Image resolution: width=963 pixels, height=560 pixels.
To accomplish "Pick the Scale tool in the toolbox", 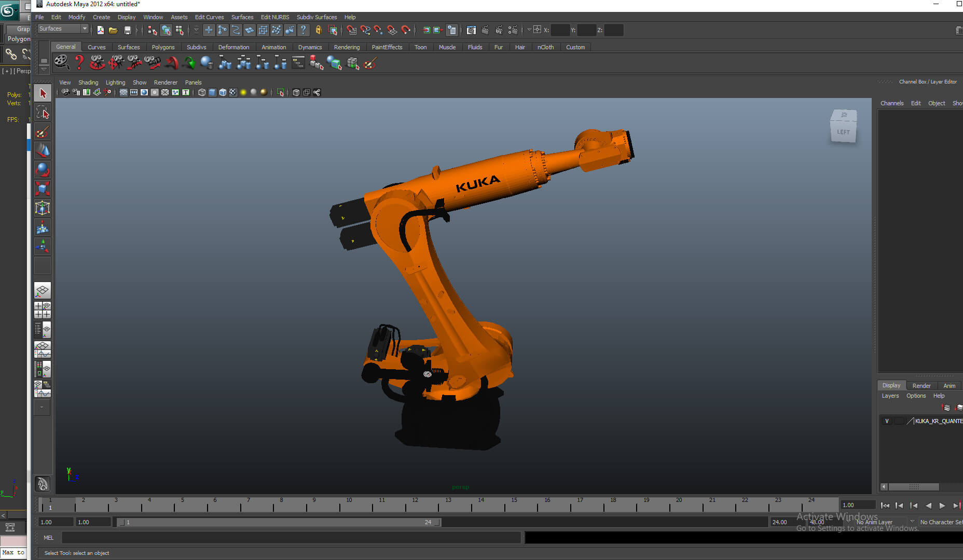I will 43,189.
